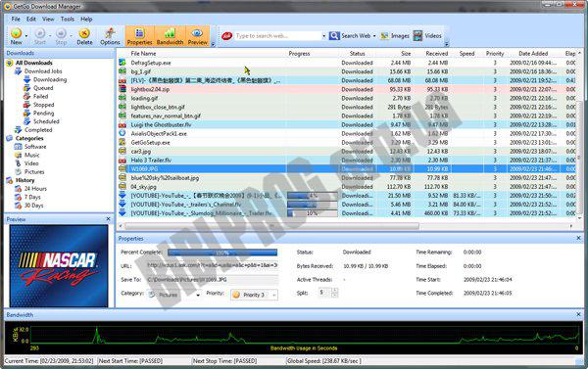This screenshot has height=369, width=588.
Task: Sort by the File Name column header
Action: pos(143,54)
